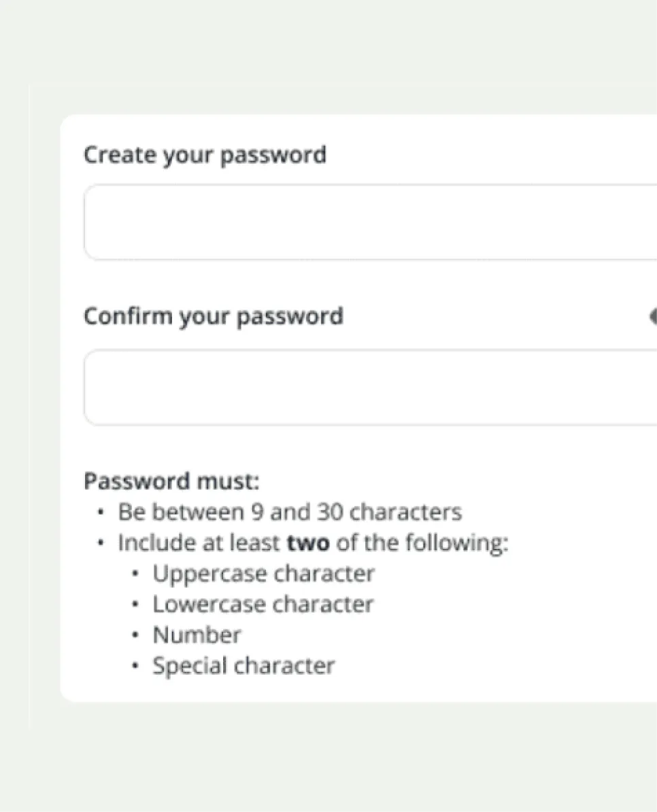The width and height of the screenshot is (657, 812).
Task: Click the bullet before "Lowercase character"
Action: 136,605
